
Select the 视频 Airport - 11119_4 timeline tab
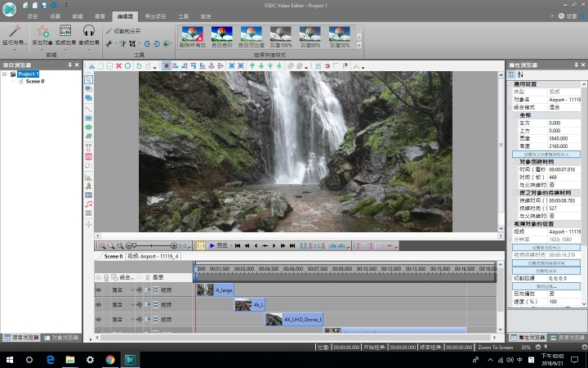pyautogui.click(x=153, y=256)
